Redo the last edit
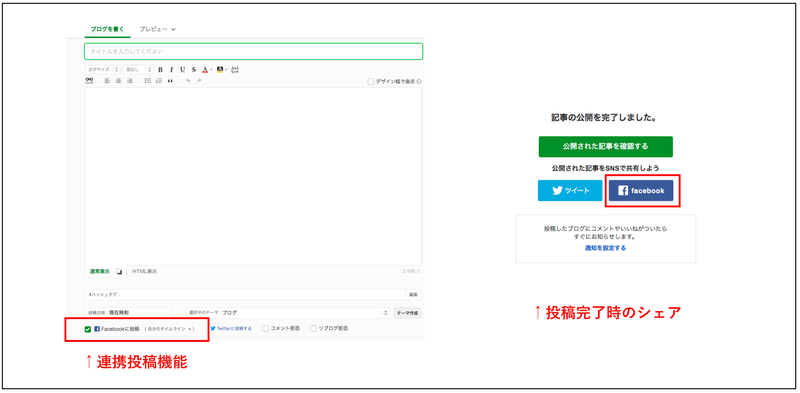Viewport: 800px width, 393px height. tap(199, 81)
